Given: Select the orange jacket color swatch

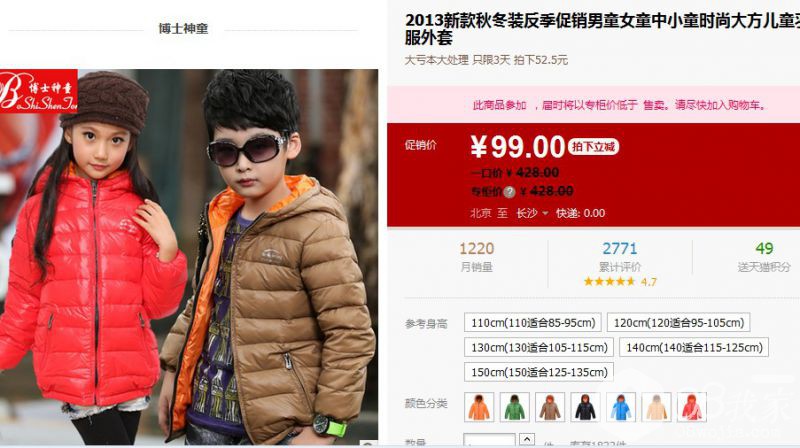Looking at the screenshot, I should 479,407.
